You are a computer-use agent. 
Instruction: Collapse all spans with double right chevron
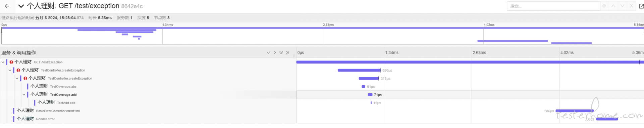pyautogui.click(x=287, y=53)
